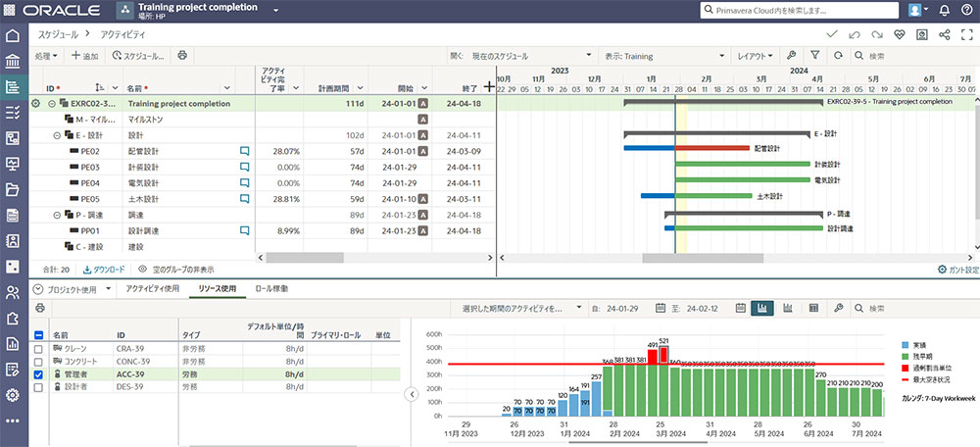This screenshot has width=980, height=447.
Task: Open the settings gear in left sidebar
Action: point(13,395)
